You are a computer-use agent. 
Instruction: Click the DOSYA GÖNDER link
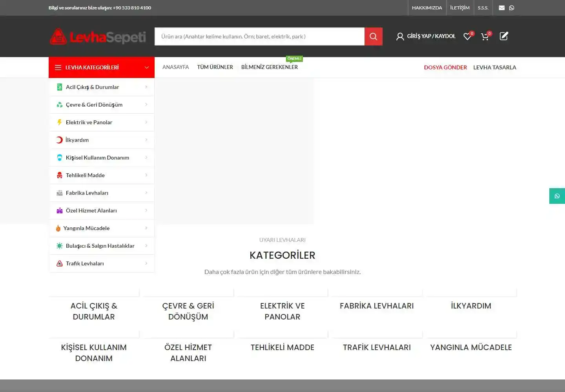point(445,67)
